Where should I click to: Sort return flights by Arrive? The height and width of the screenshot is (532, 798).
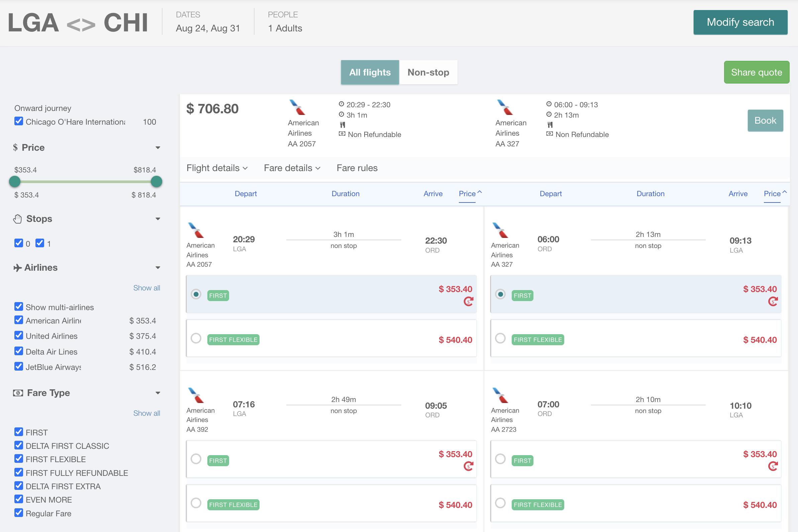[x=738, y=194]
